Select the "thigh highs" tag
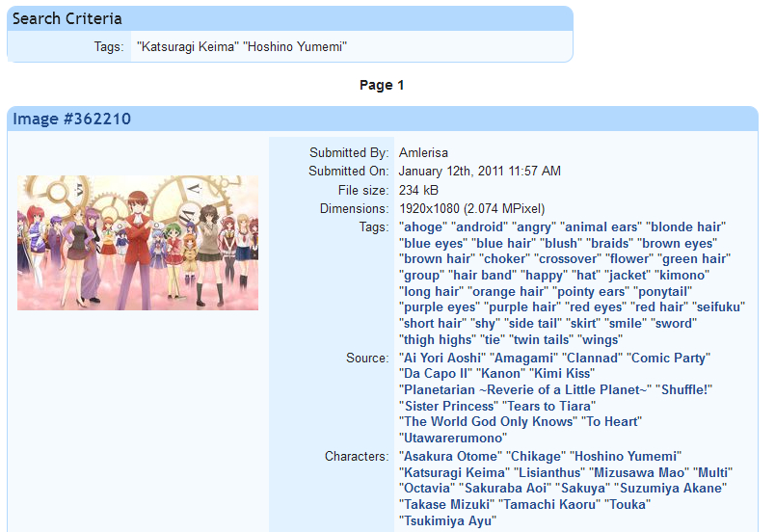775x532 pixels. pos(438,339)
